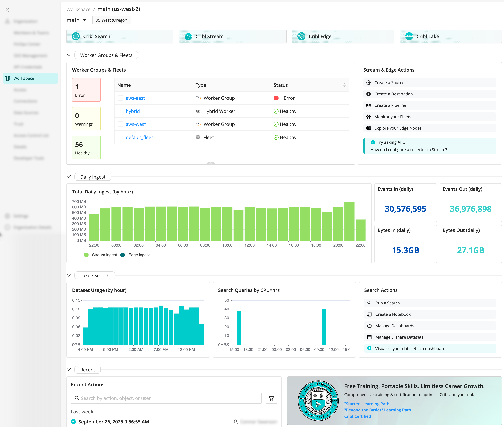Image resolution: width=504 pixels, height=427 pixels.
Task: Open Cribl Edge
Action: [343, 36]
